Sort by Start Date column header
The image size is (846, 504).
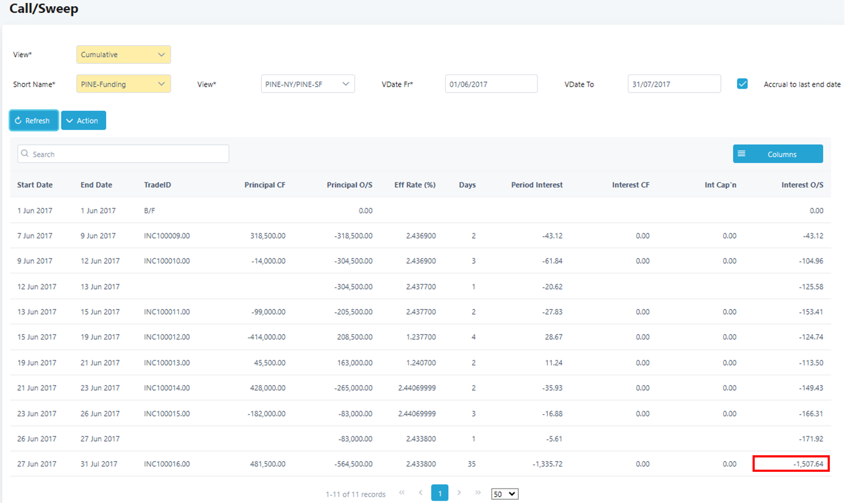coord(35,185)
